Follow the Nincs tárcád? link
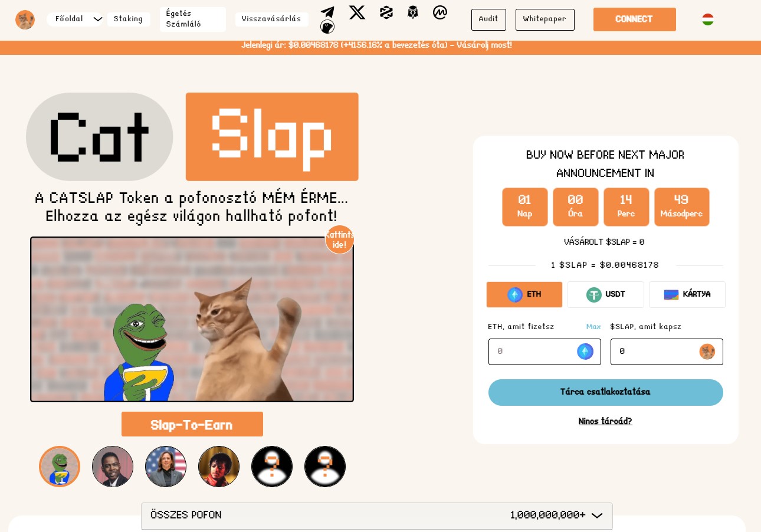The width and height of the screenshot is (761, 532). [x=605, y=421]
